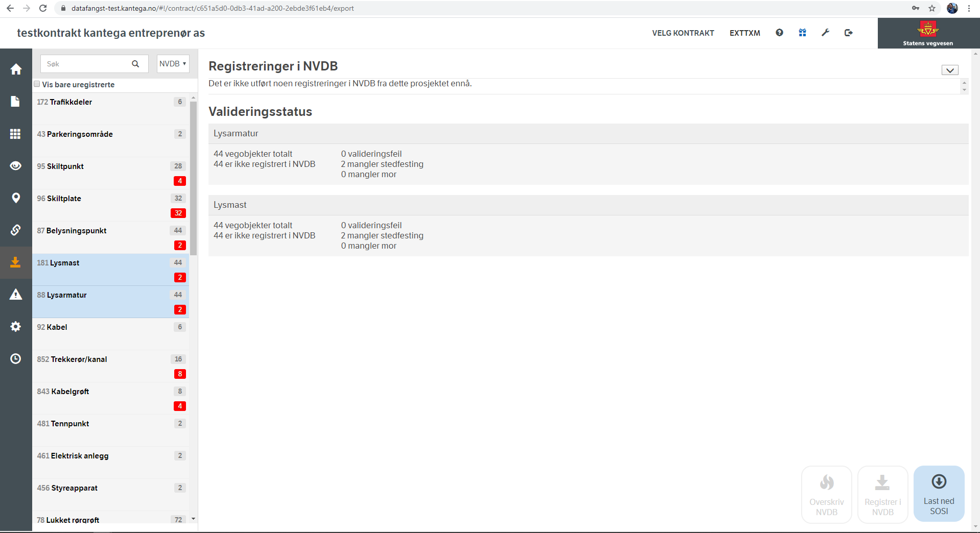Select 96 Skiltplate in the list
The width and height of the screenshot is (980, 533).
110,205
